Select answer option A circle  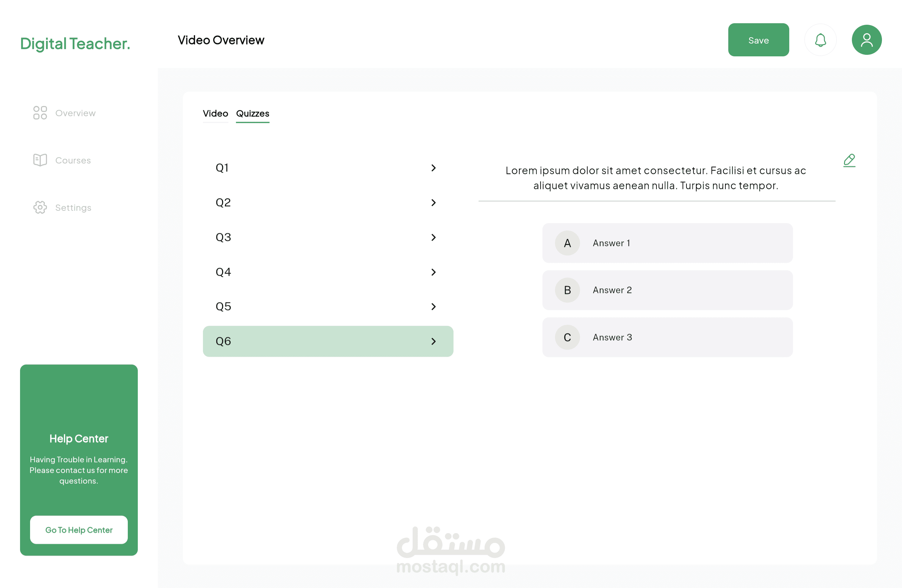(x=567, y=243)
